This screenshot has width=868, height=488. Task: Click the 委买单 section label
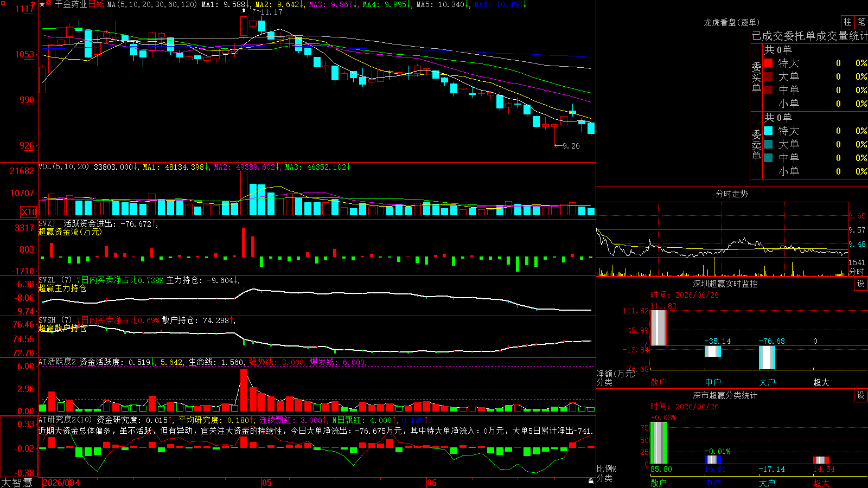pos(756,77)
